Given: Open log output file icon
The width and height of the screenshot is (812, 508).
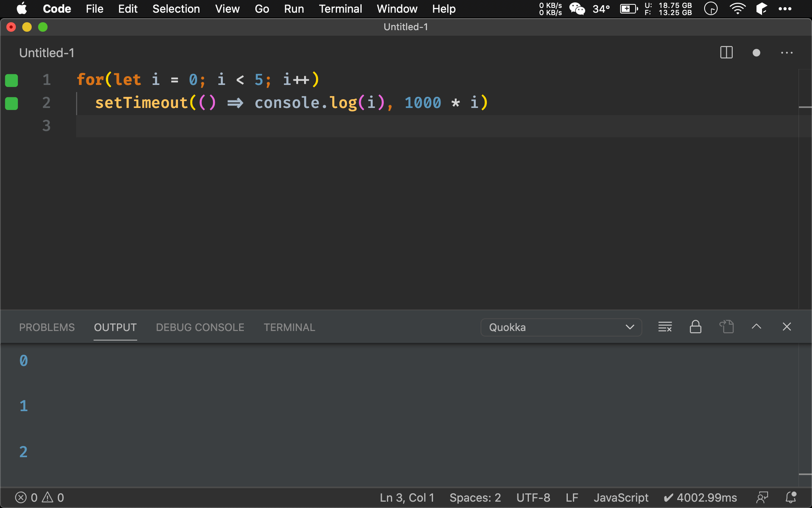Looking at the screenshot, I should coord(726,327).
